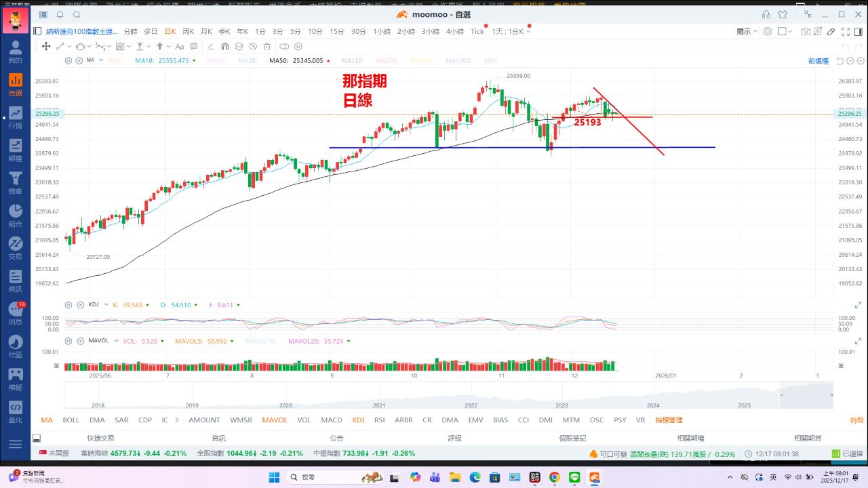Screen dimensions: 868x488
Task: Switch to 周K weekly chart period
Action: tap(188, 31)
